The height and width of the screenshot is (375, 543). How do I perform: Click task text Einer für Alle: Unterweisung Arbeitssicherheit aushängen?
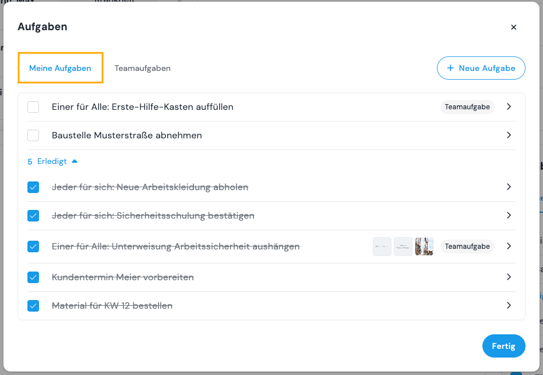click(176, 246)
